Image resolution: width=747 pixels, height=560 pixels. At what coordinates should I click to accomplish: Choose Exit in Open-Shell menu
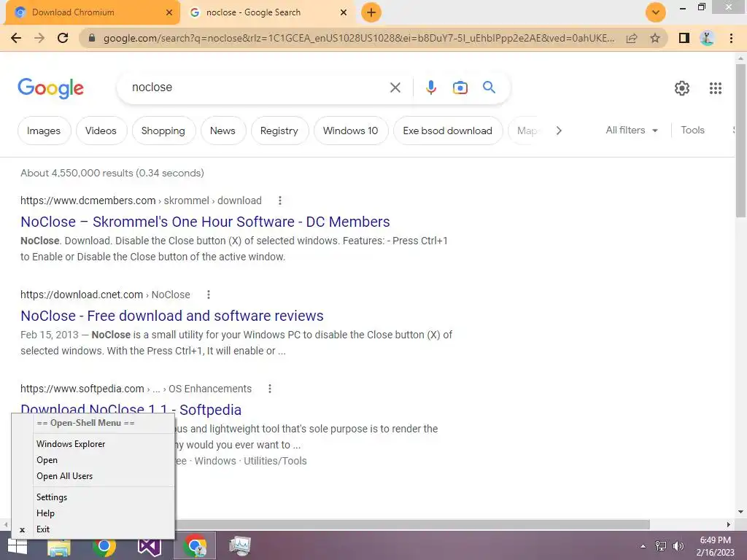(104, 529)
